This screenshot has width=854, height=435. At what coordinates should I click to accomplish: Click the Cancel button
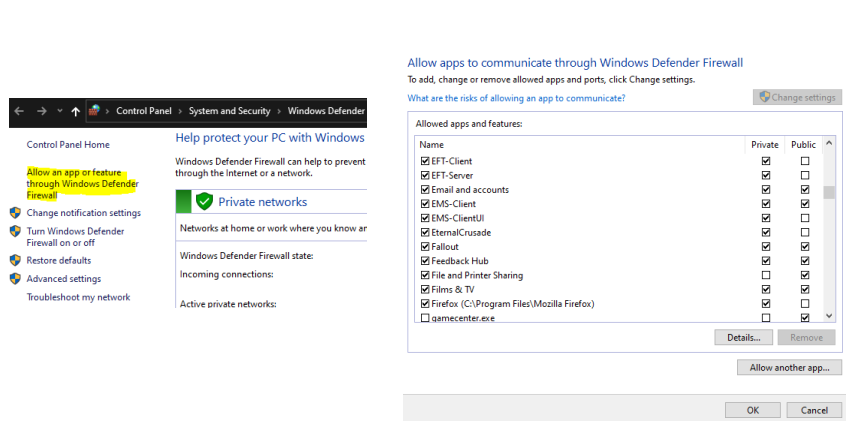[814, 411]
